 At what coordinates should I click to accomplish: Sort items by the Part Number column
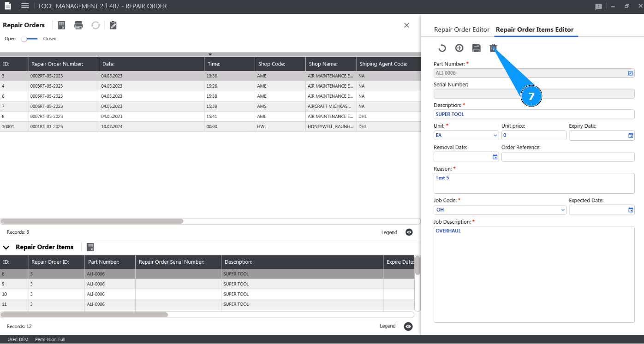click(x=110, y=262)
